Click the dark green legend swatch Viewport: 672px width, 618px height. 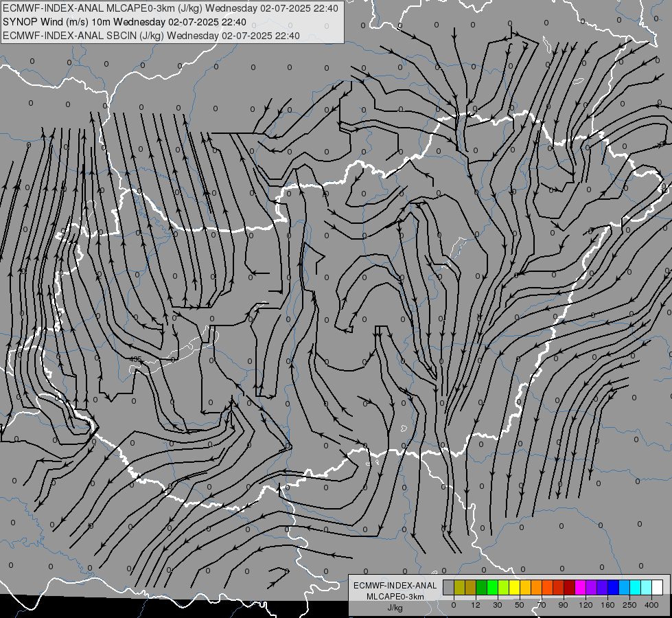coord(482,587)
